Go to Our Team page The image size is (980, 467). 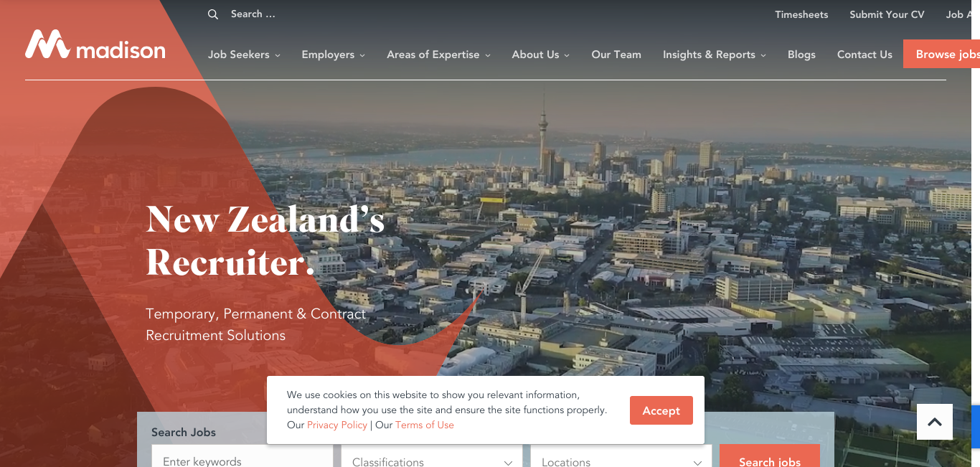[x=616, y=55]
